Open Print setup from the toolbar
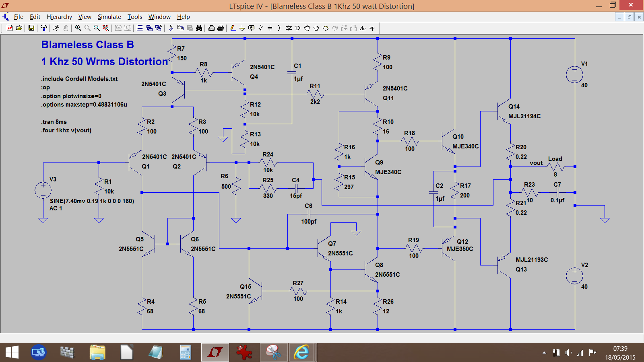Image resolution: width=644 pixels, height=362 pixels. point(211,28)
